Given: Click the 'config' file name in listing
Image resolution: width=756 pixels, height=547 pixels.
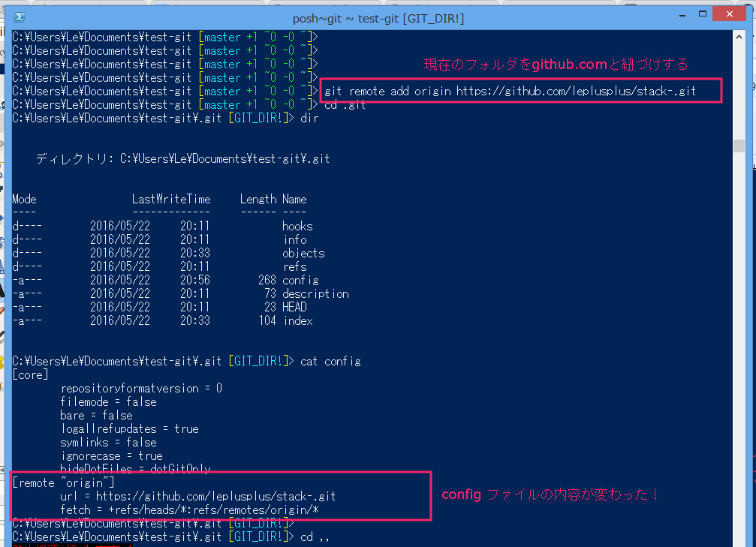Looking at the screenshot, I should [300, 280].
